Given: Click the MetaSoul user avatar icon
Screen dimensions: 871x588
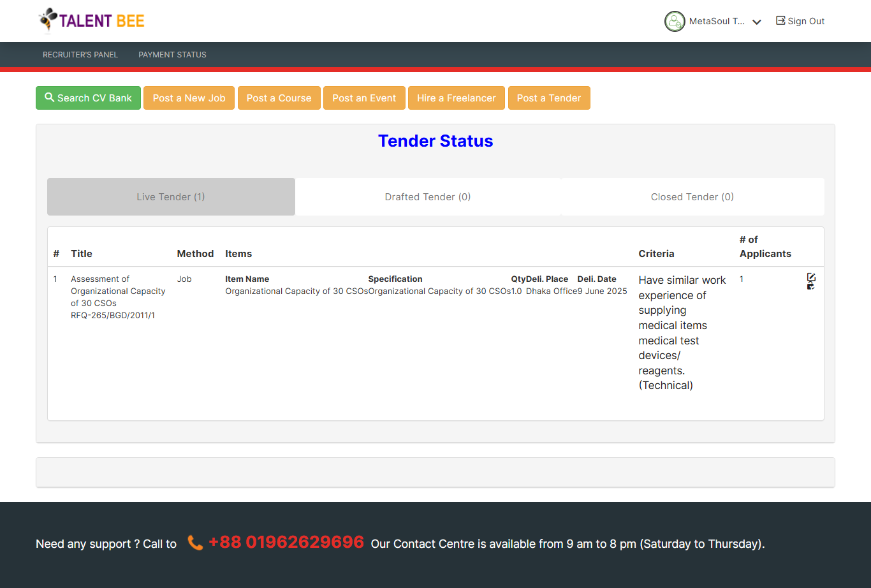Looking at the screenshot, I should (675, 21).
